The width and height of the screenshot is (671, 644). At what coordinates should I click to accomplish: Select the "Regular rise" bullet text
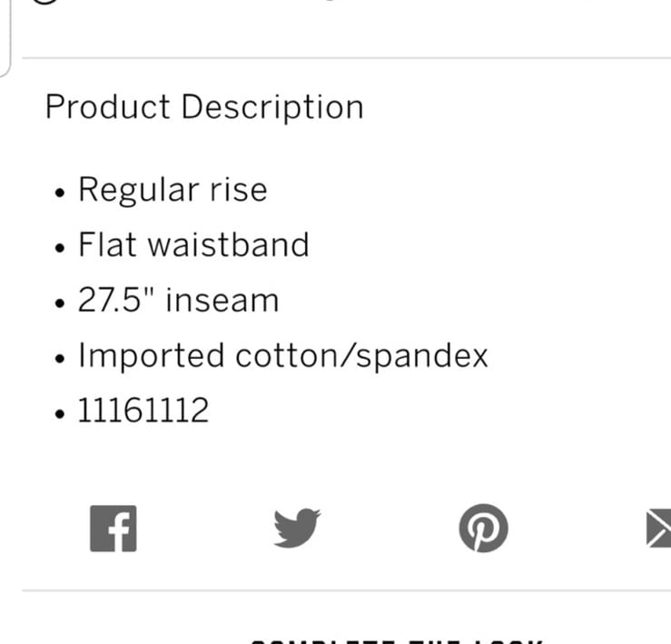point(173,190)
